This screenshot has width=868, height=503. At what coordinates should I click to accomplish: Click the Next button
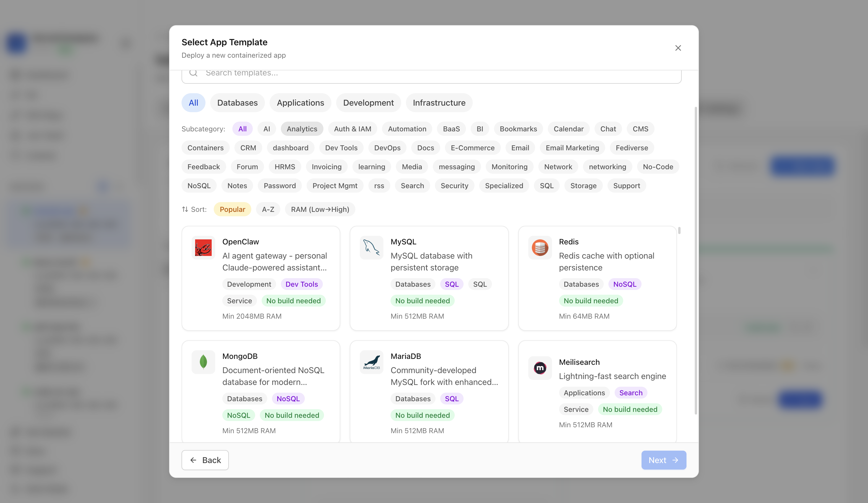tap(663, 460)
